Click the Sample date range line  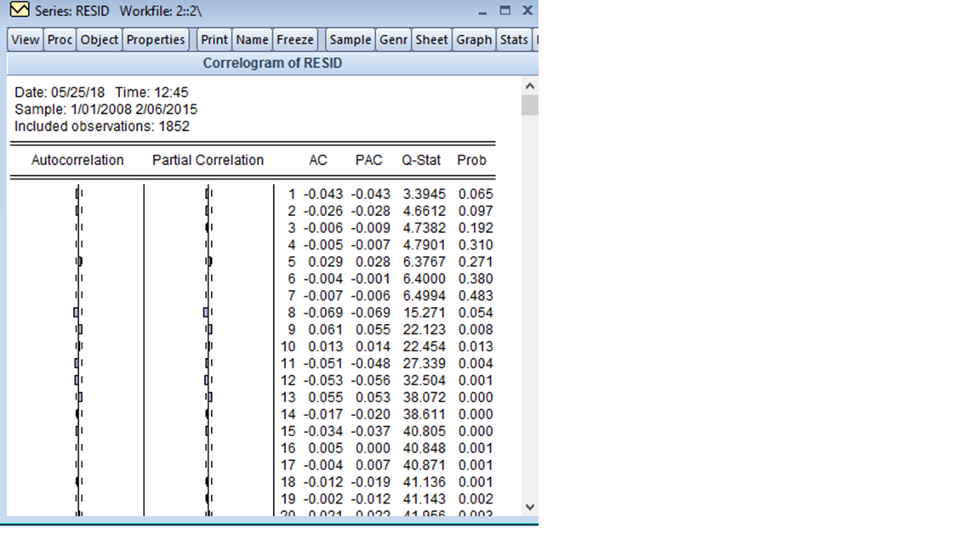105,110
